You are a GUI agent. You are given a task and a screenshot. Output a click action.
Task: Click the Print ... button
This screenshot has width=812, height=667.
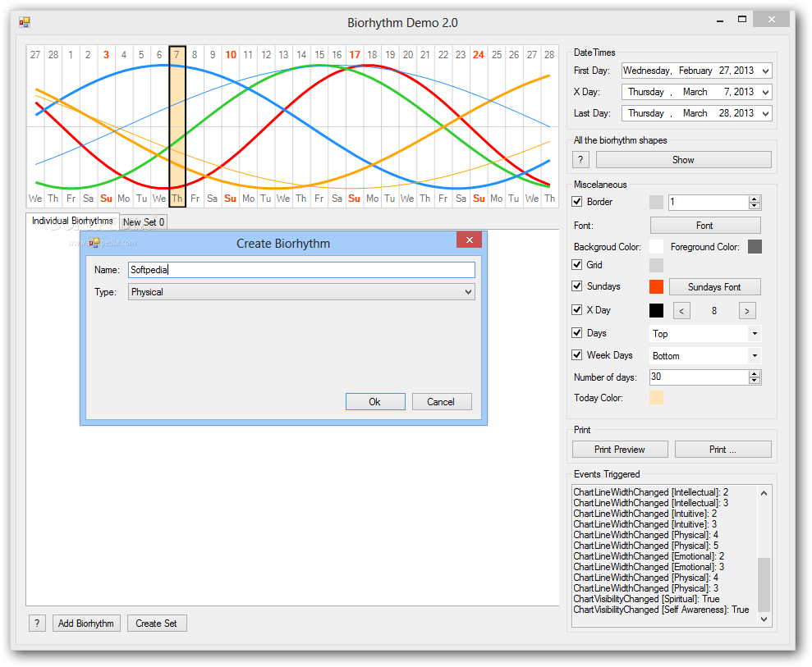(x=723, y=450)
